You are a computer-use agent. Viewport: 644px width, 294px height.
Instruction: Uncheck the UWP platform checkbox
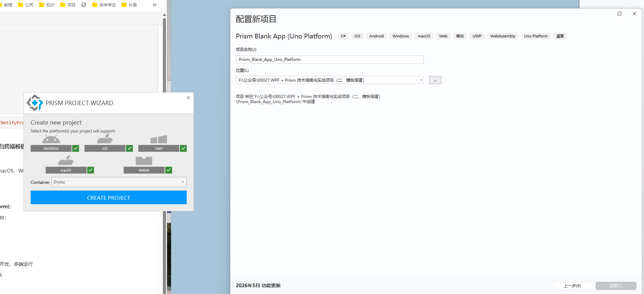click(183, 148)
